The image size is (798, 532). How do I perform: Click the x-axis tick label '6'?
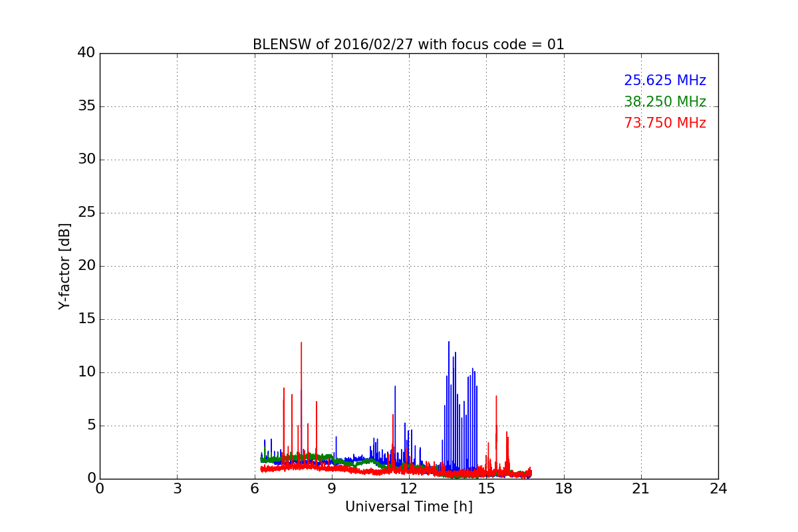tap(255, 489)
